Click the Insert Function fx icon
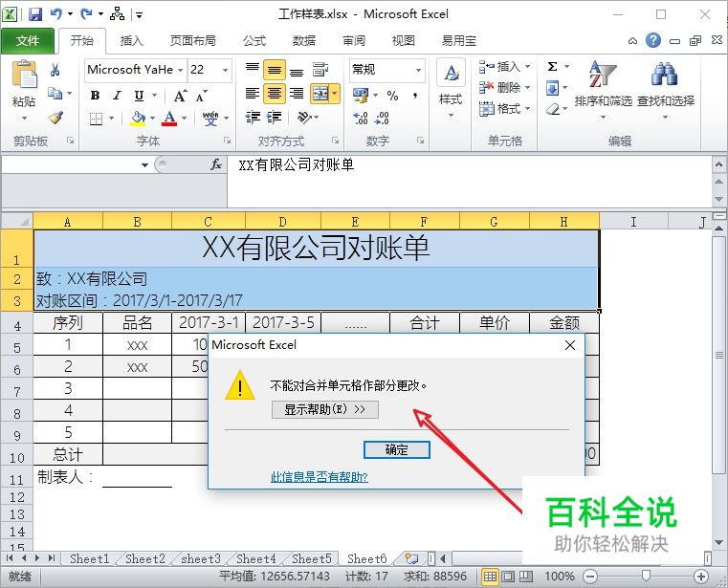This screenshot has width=728, height=588. (215, 164)
